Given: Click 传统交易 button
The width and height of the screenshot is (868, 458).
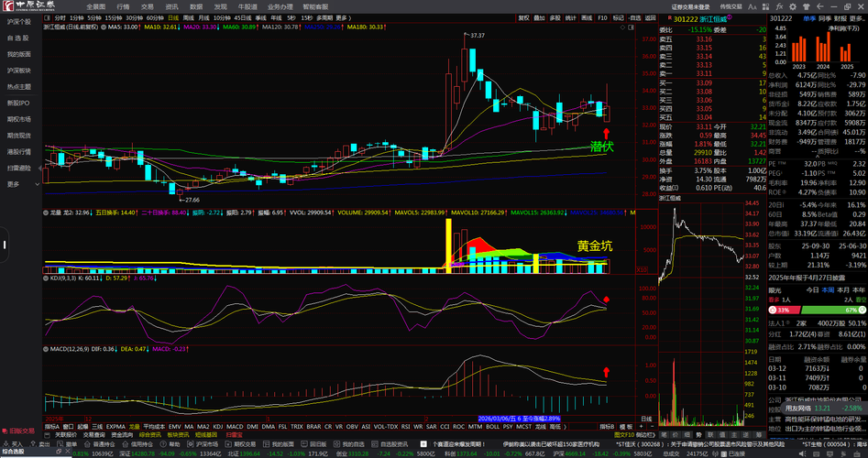Looking at the screenshot, I should click(731, 6).
